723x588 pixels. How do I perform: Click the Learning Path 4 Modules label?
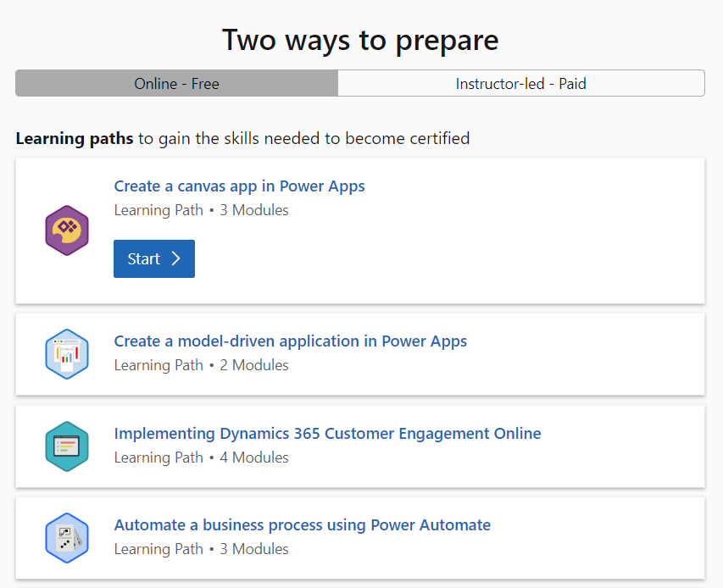[x=201, y=458]
